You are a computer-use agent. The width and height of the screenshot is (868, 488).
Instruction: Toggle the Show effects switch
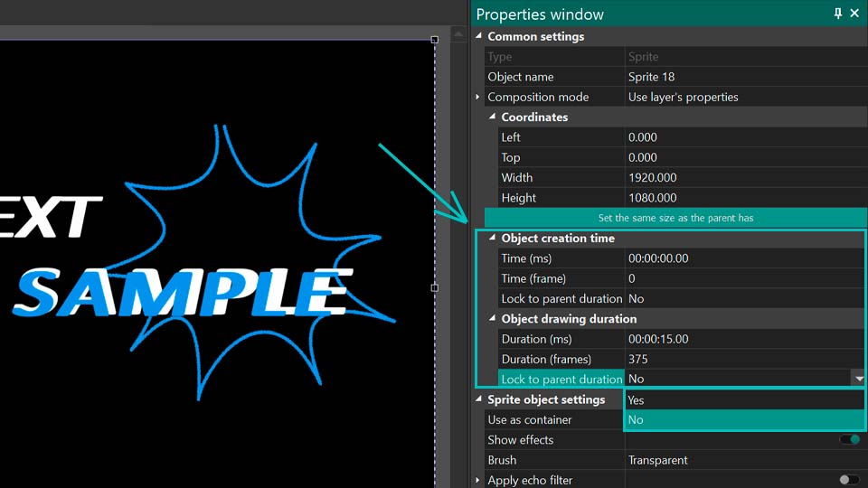pyautogui.click(x=850, y=440)
